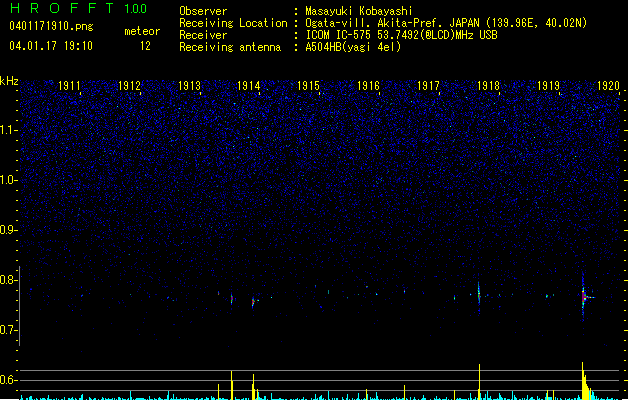
Task: Click the 1.0 kHz frequency label
Action: pos(8,180)
